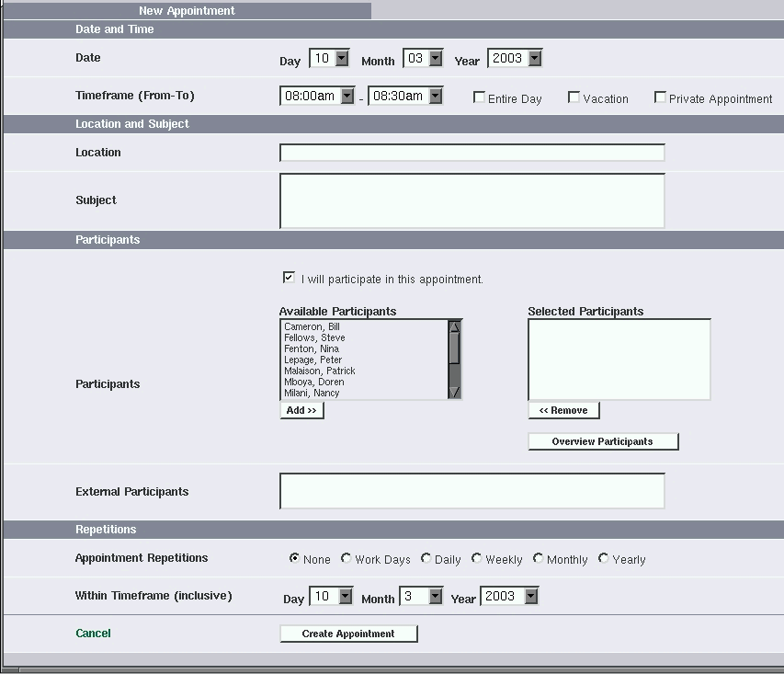Select the Weekly repetition option

[476, 558]
